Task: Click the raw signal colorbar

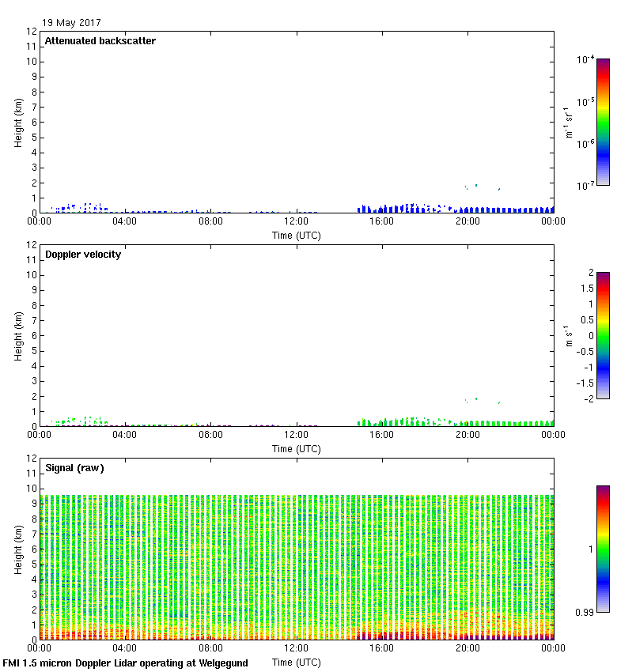Action: (603, 549)
